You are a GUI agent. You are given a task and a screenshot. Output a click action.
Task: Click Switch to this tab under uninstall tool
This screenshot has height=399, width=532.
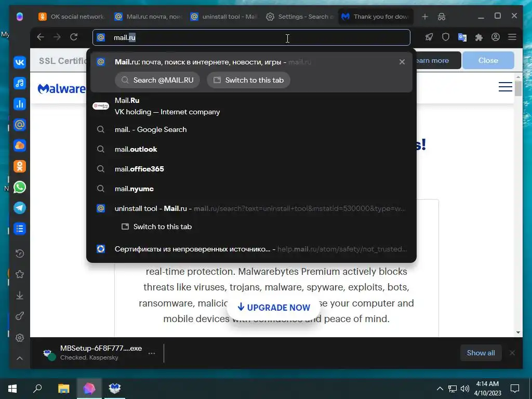157,227
